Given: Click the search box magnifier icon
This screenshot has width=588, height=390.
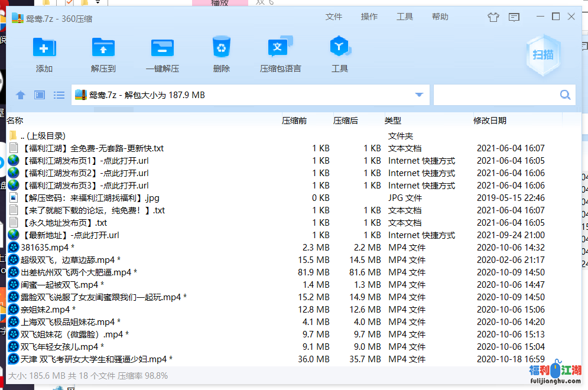Looking at the screenshot, I should [x=565, y=95].
